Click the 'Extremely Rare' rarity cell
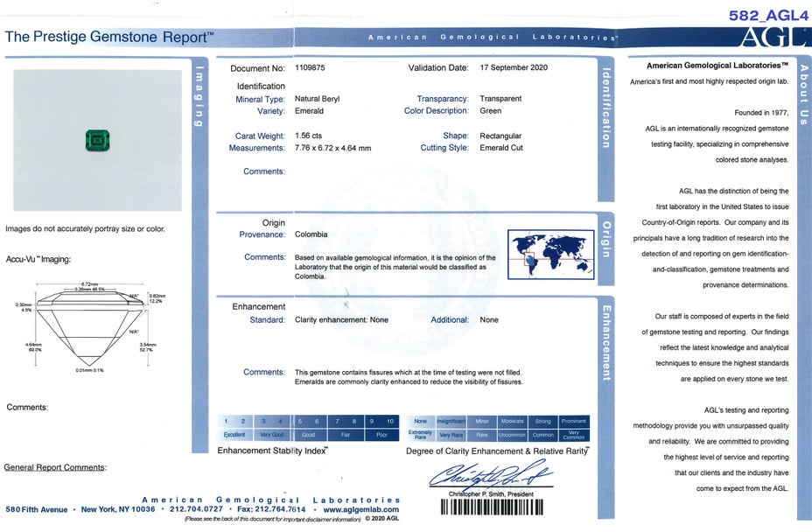The width and height of the screenshot is (812, 532). click(x=420, y=434)
